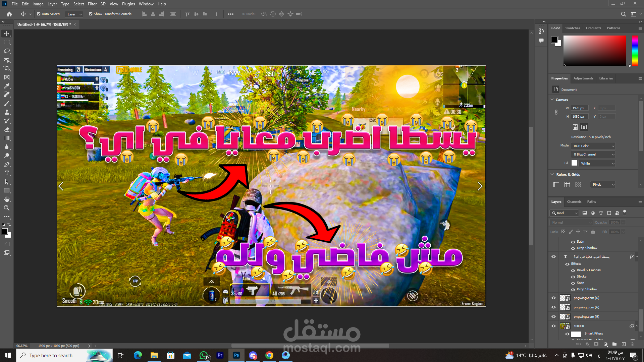The width and height of the screenshot is (644, 362).
Task: Open the 8 Bits/Channel dropdown
Action: [x=593, y=155]
